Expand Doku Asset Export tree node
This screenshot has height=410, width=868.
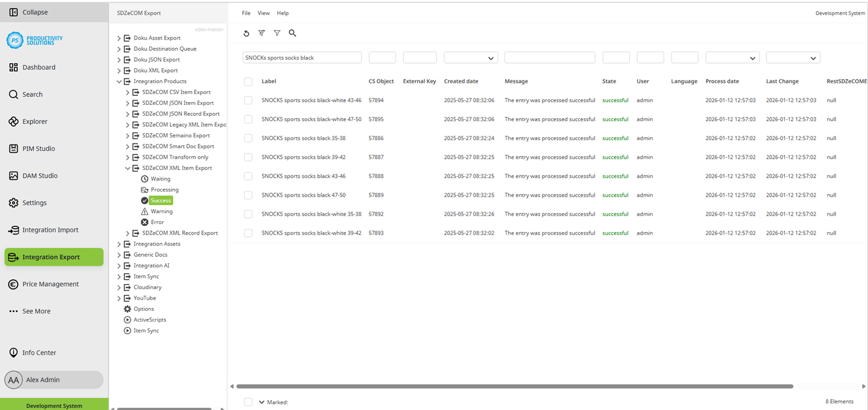(x=119, y=38)
